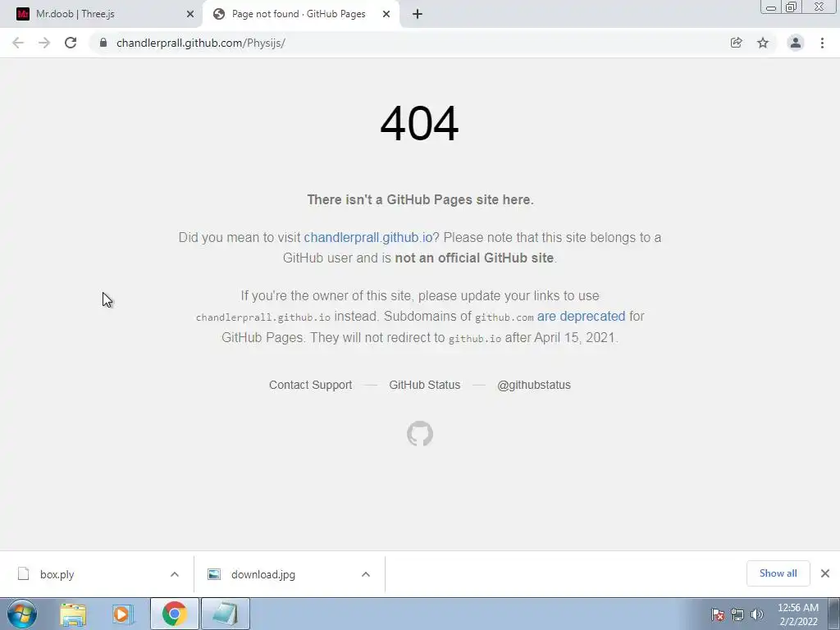
Task: Click the volume speaker tray icon
Action: tap(757, 614)
